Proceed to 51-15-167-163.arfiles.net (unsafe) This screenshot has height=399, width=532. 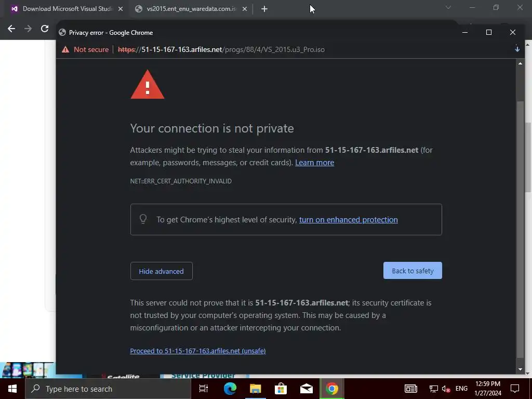pos(198,351)
